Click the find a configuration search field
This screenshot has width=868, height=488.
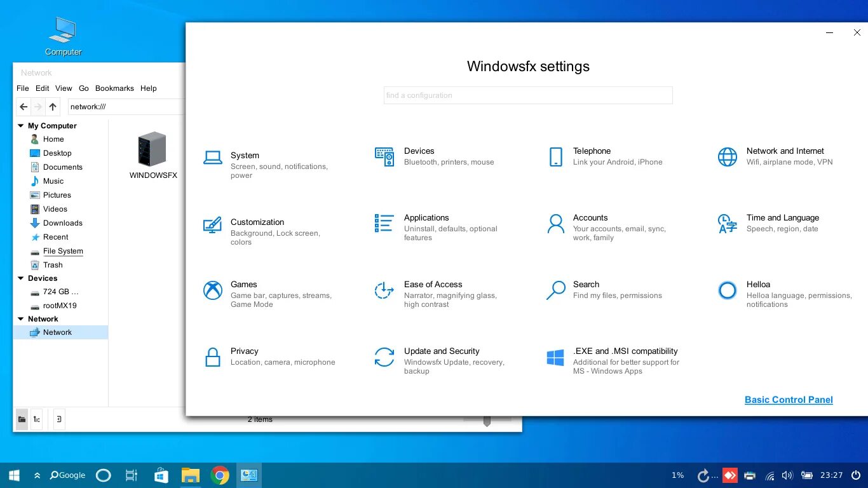point(527,95)
